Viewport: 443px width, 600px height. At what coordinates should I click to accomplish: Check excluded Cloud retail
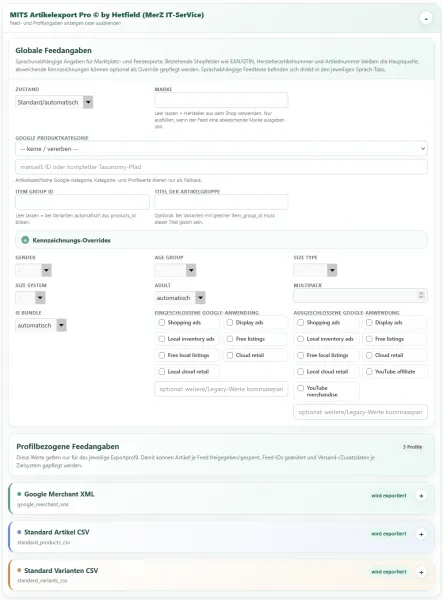(369, 355)
